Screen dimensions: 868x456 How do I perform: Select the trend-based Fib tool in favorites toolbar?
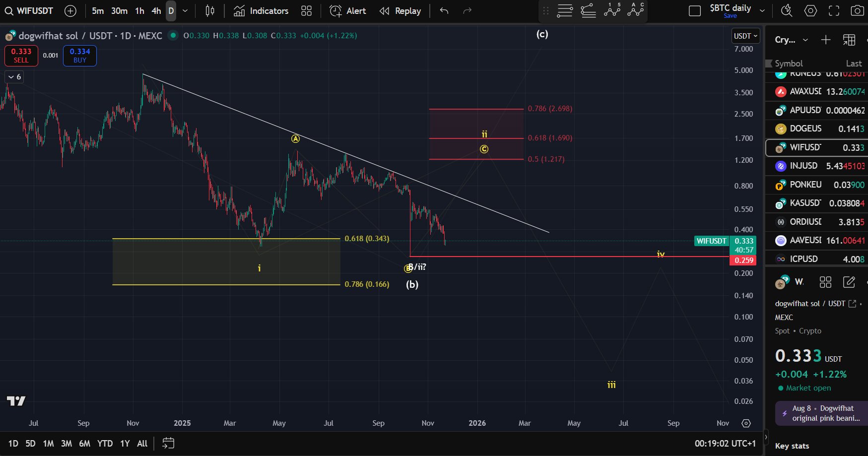(589, 11)
